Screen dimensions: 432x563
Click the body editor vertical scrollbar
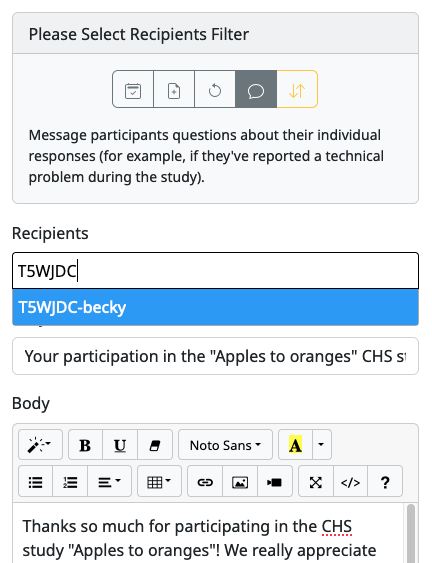pyautogui.click(x=411, y=533)
